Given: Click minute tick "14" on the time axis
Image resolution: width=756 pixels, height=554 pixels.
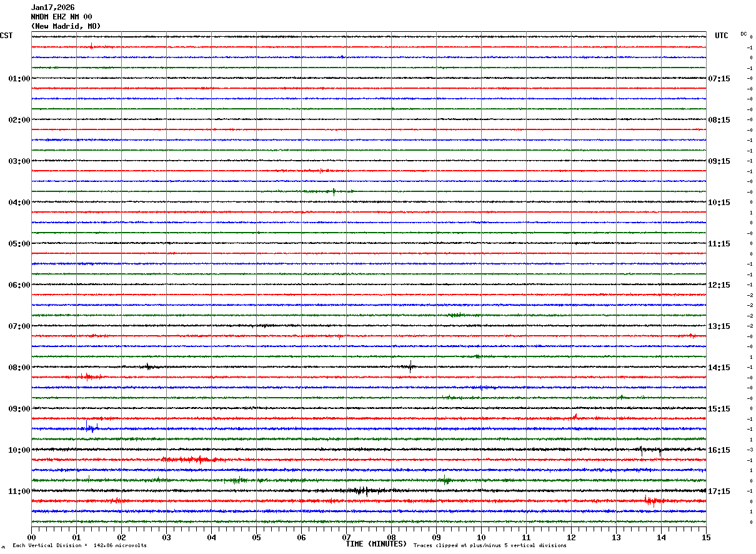Looking at the screenshot, I should coord(661,536).
